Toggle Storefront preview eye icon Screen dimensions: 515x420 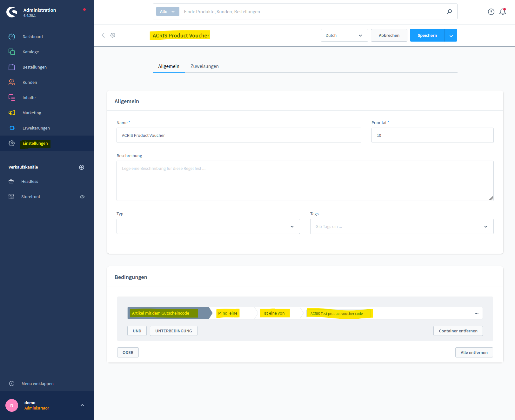(x=82, y=197)
